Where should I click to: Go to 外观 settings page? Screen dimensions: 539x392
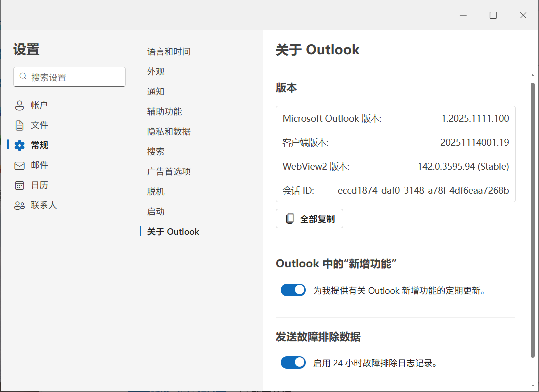coord(156,72)
